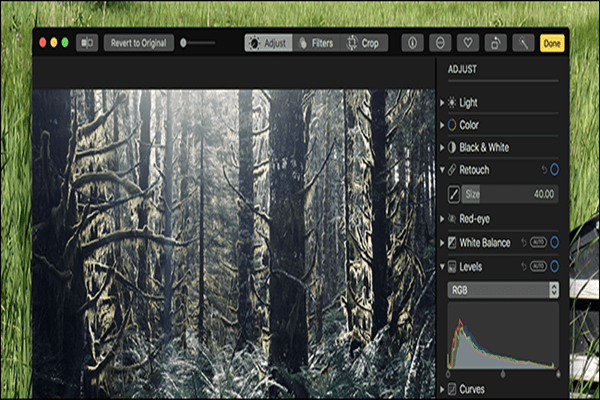
Task: Undo the Levels adjustment
Action: [x=523, y=266]
